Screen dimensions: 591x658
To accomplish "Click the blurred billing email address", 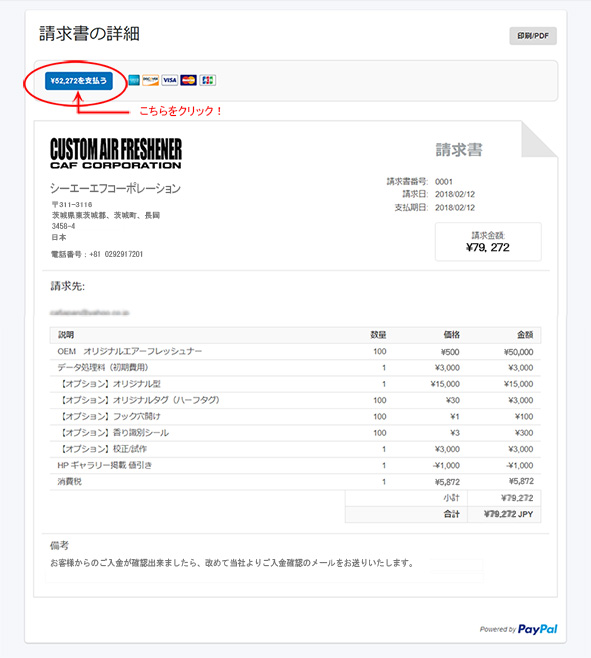I will click(89, 313).
